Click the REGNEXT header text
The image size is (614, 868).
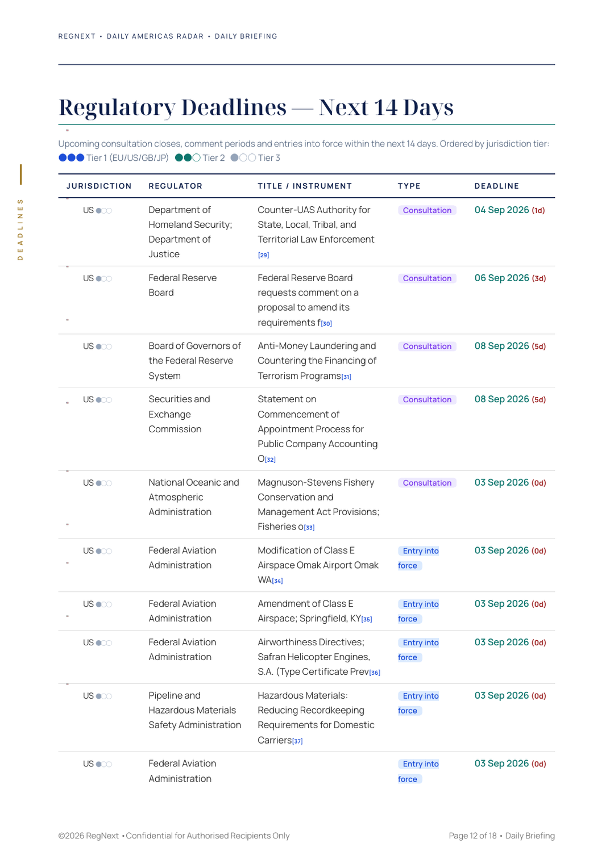[x=77, y=36]
